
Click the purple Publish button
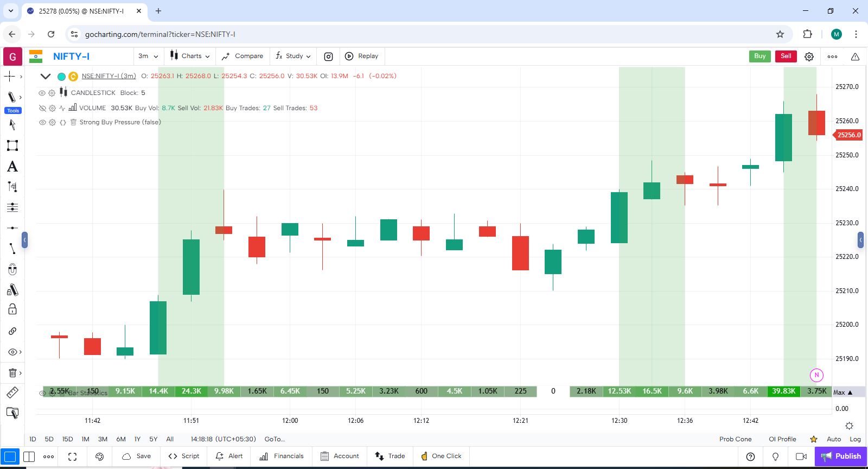pos(840,456)
